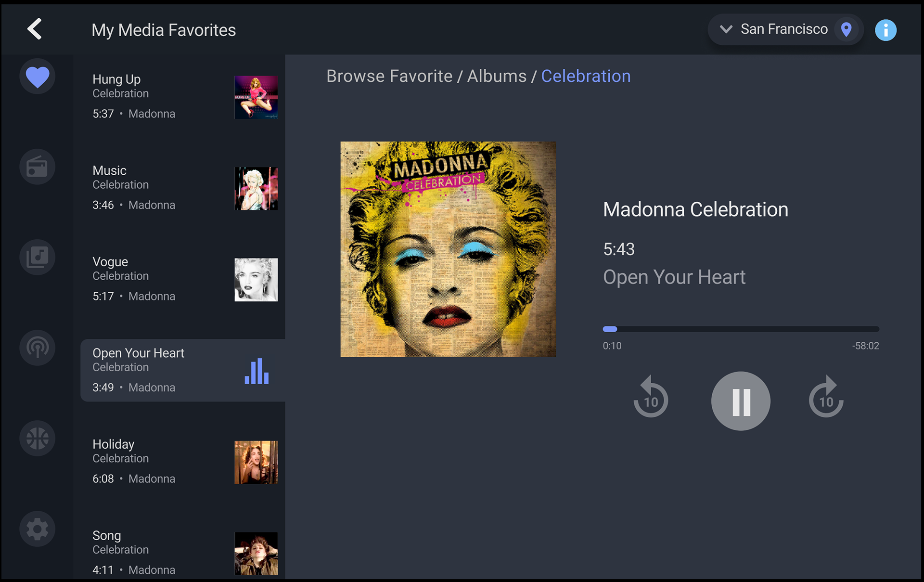Image resolution: width=924 pixels, height=582 pixels.
Task: Click the location pin icon
Action: (846, 30)
